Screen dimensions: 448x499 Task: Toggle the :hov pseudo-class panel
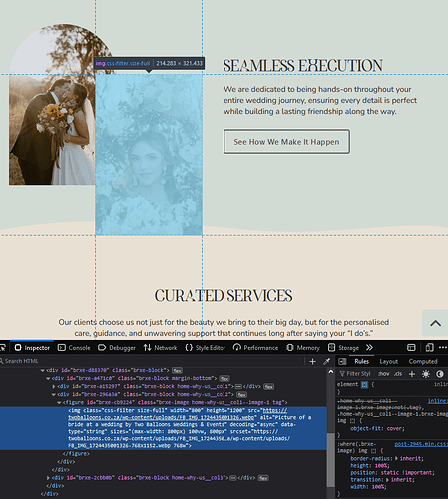tap(383, 374)
